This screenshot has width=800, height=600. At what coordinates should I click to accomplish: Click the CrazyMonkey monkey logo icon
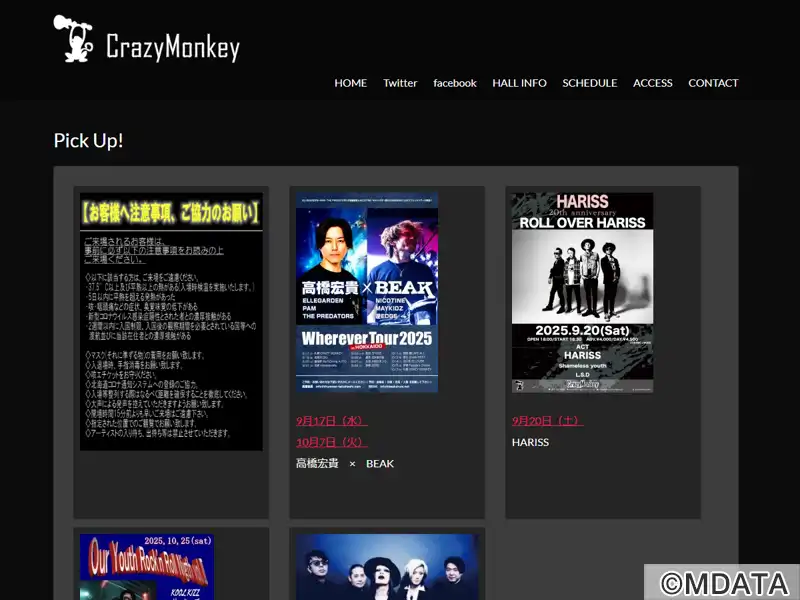pos(73,38)
